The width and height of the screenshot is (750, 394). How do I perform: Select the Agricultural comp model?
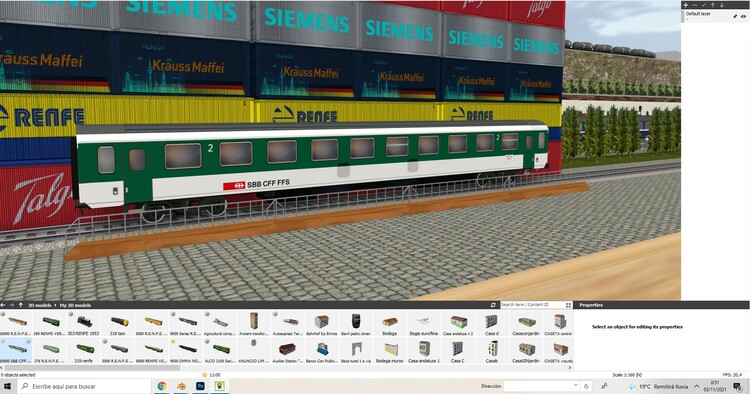(220, 324)
